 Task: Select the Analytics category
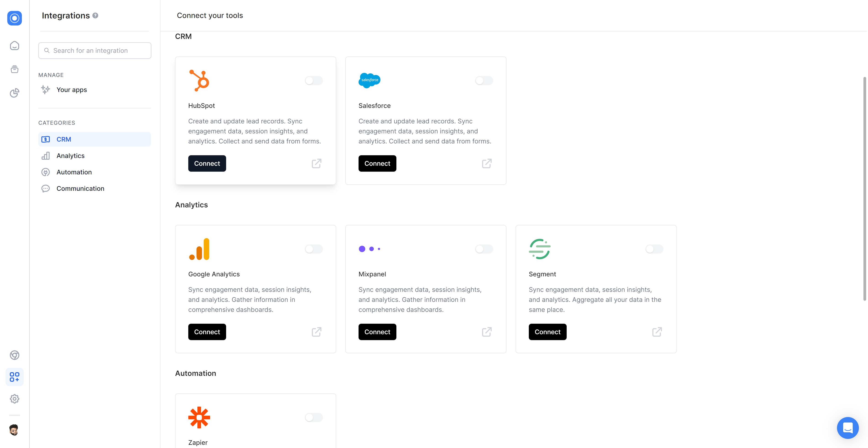click(x=70, y=155)
